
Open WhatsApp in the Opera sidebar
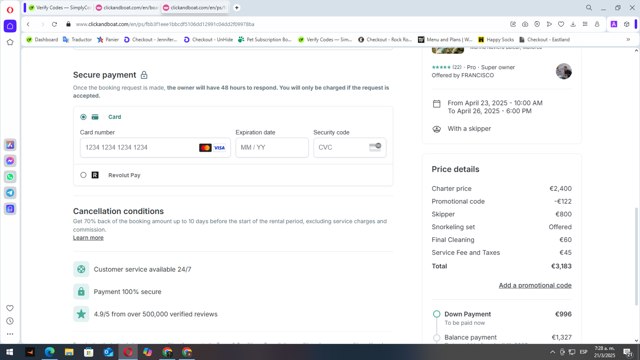pos(10,177)
